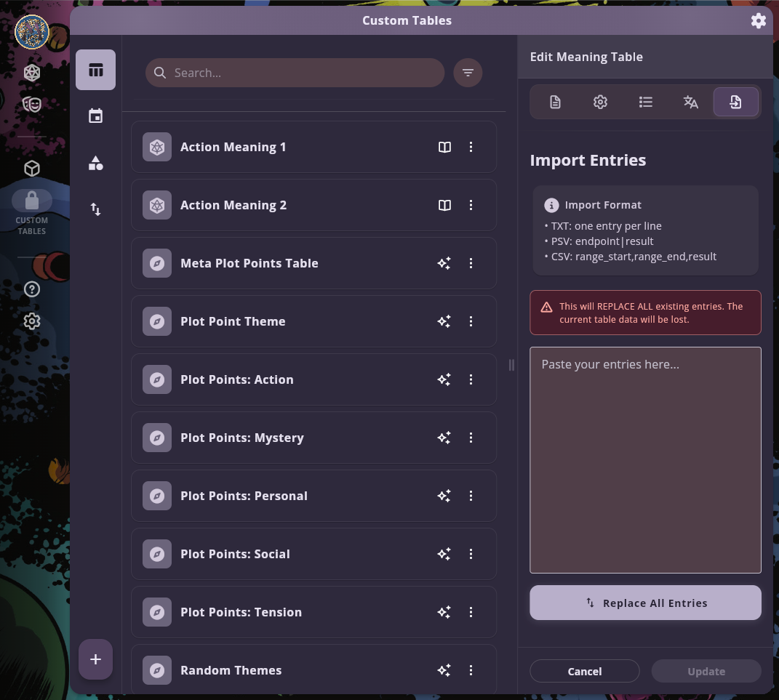
Task: Click sparkle icon for Plot Points: Tension
Action: (444, 611)
